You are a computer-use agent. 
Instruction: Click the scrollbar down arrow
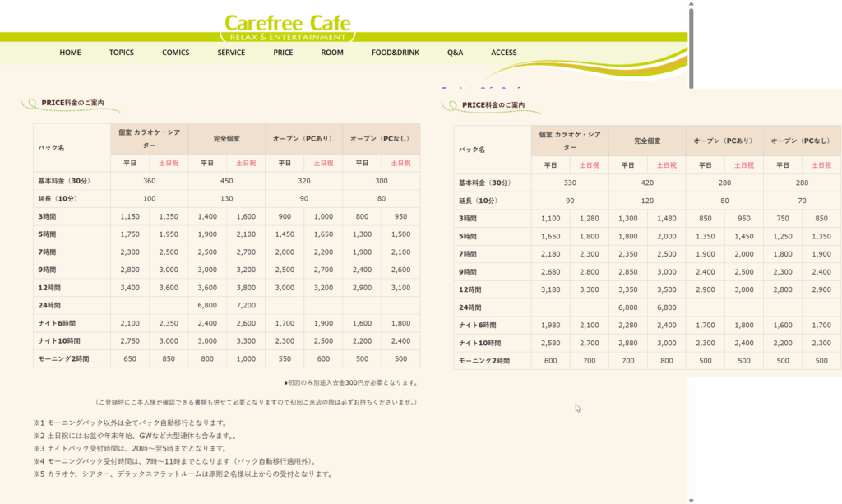pos(691,500)
